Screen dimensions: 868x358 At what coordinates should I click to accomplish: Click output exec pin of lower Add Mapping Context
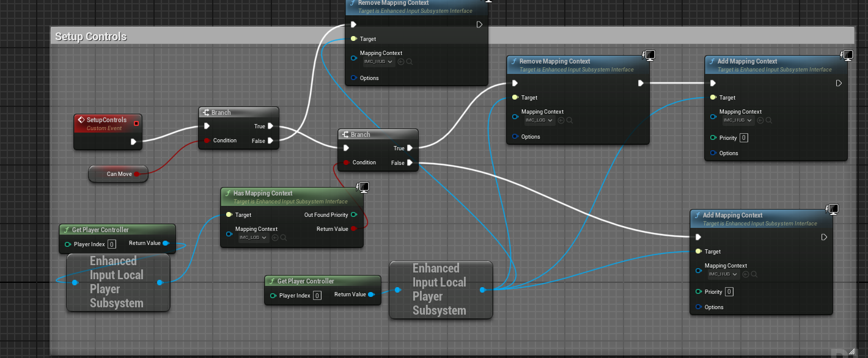(x=824, y=237)
